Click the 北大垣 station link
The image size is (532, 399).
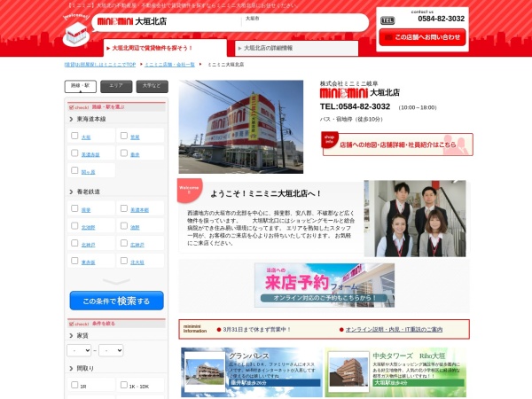pos(137,262)
